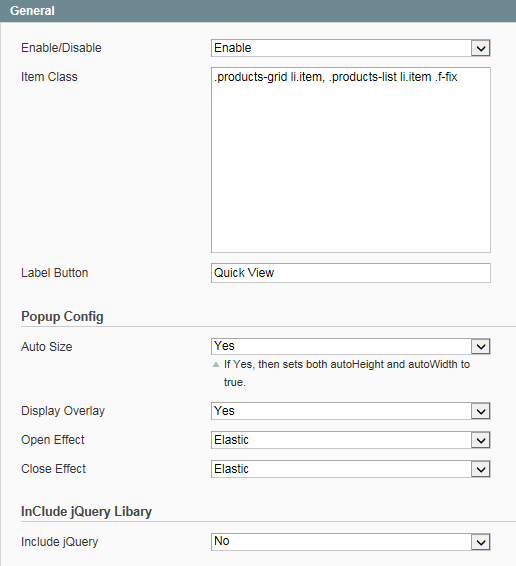Click the General section header bar
516x566 pixels.
[x=258, y=11]
